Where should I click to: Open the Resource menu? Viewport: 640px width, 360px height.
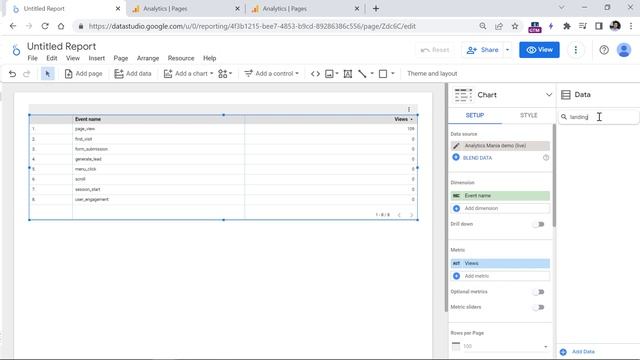coord(181,58)
